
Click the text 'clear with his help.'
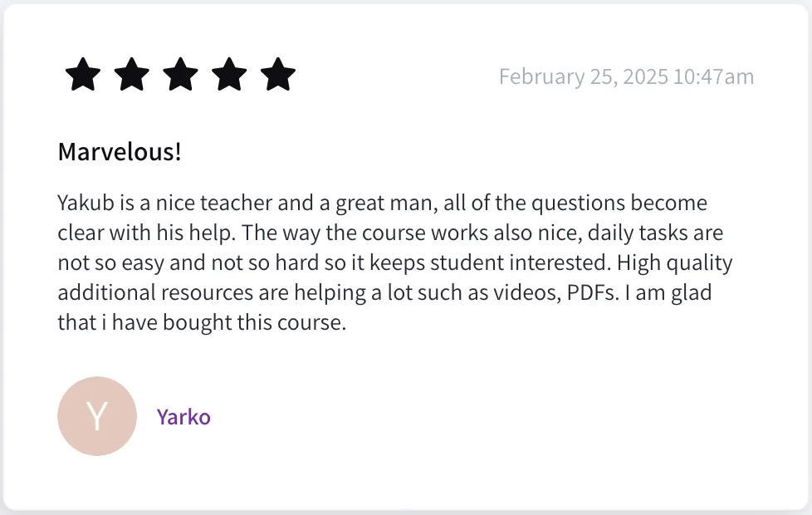pos(147,233)
